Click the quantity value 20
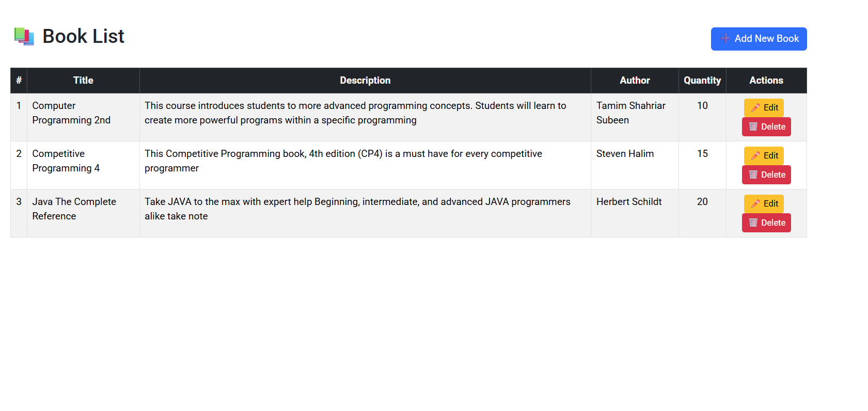Image resolution: width=868 pixels, height=411 pixels. point(702,202)
